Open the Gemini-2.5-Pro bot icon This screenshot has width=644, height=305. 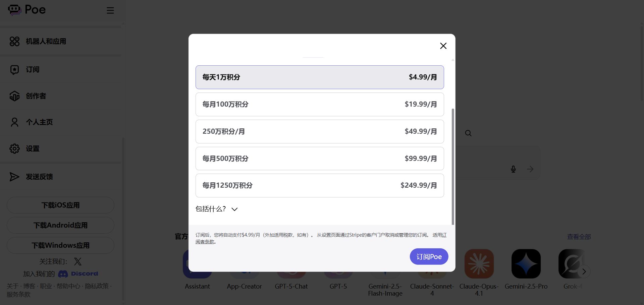coord(526,264)
